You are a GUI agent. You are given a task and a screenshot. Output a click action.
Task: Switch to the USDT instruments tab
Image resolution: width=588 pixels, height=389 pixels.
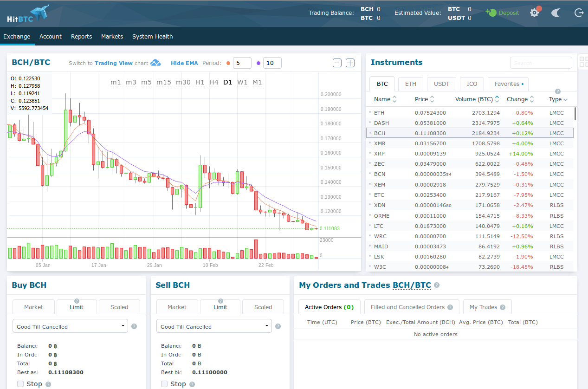click(x=441, y=84)
